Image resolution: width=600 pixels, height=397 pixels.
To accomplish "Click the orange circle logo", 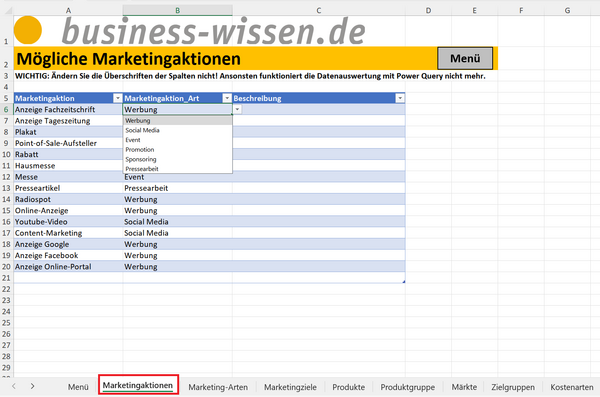I will point(28,30).
